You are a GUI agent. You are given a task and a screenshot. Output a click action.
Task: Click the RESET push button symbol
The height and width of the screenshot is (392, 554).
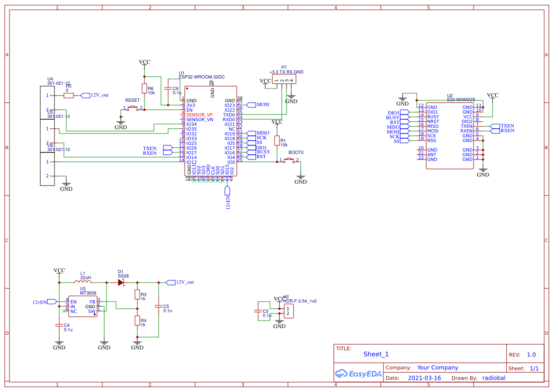[x=133, y=108]
